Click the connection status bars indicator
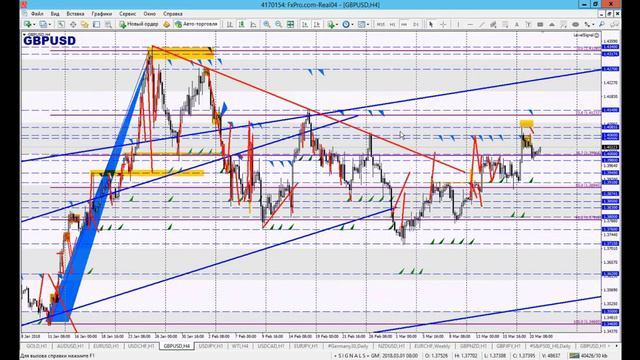640x360 pixels. 574,356
